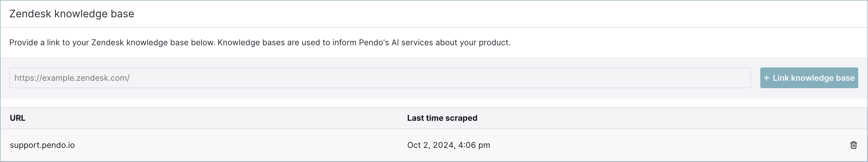Click the white strip above the URL table header
The width and height of the screenshot is (868, 162).
tap(434, 103)
